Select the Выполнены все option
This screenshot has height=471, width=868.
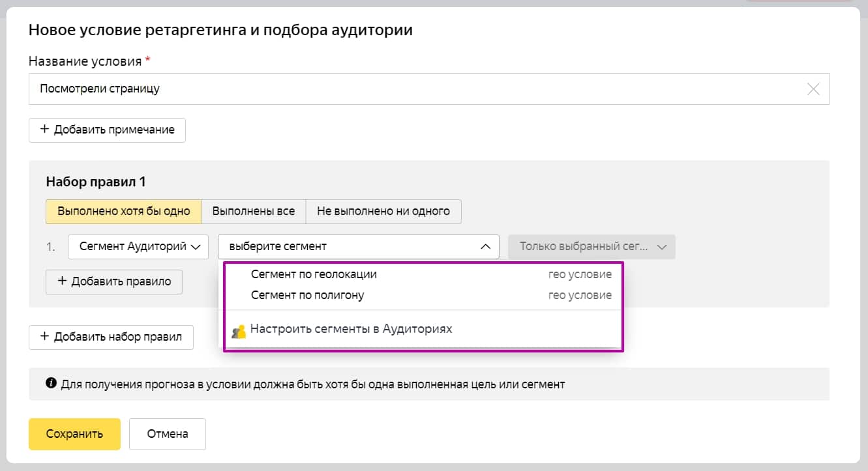click(254, 211)
